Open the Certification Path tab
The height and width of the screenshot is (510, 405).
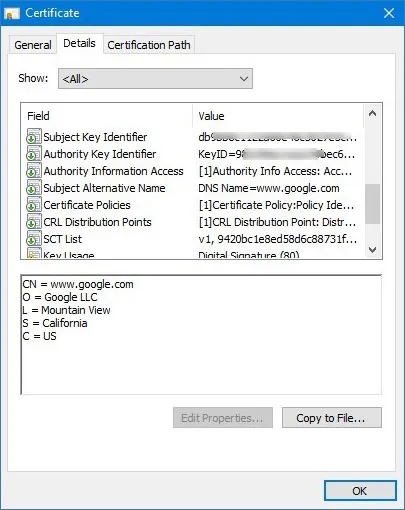(x=149, y=45)
